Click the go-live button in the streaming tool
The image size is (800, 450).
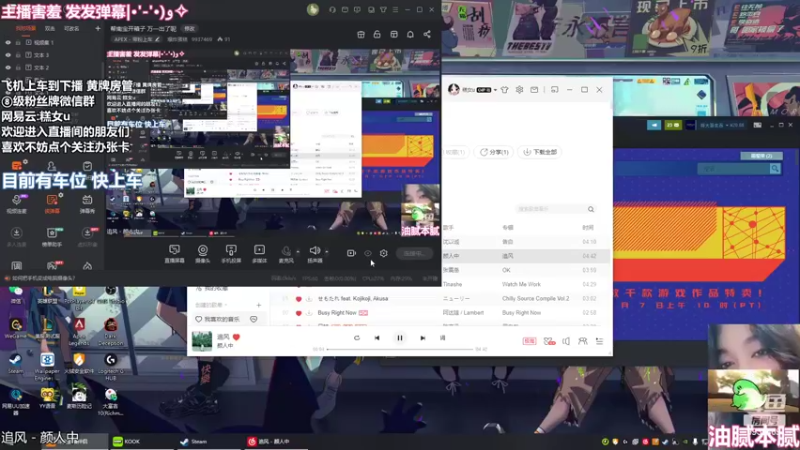click(x=414, y=253)
